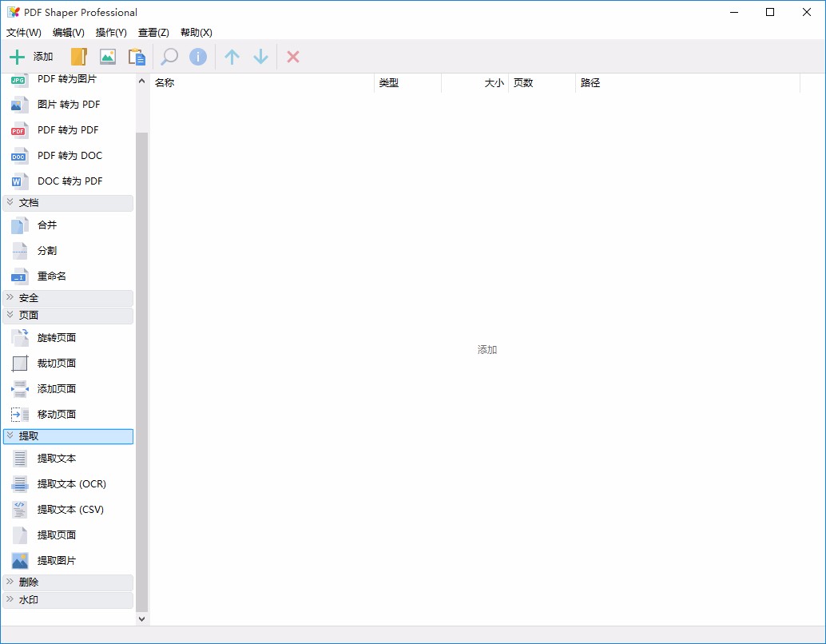Open the 分割 split tool

coord(46,250)
